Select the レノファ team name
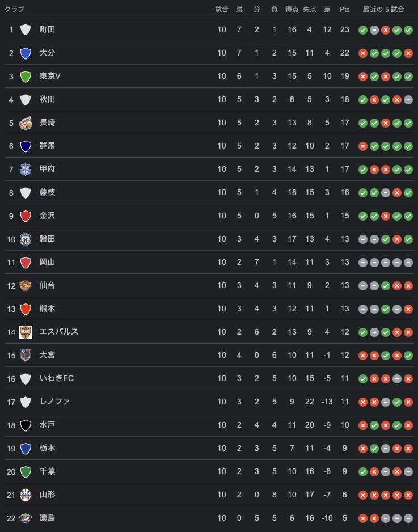418x532 pixels. click(x=54, y=402)
